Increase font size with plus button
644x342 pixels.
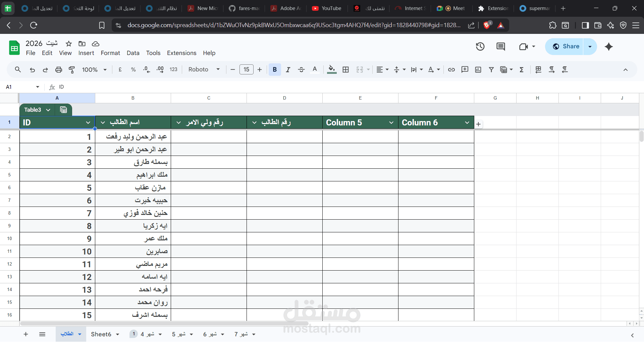[260, 69]
